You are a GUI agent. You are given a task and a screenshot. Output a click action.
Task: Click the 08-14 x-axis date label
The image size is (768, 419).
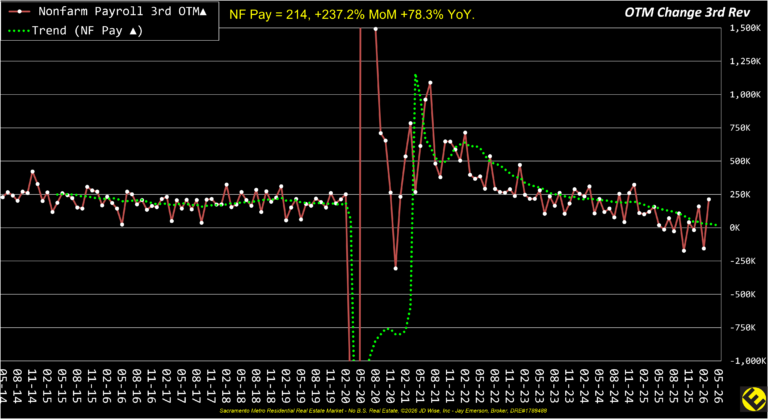pyautogui.click(x=16, y=386)
